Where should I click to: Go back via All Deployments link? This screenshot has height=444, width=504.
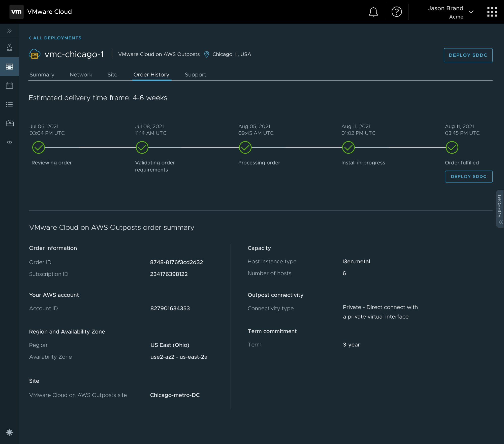[55, 38]
